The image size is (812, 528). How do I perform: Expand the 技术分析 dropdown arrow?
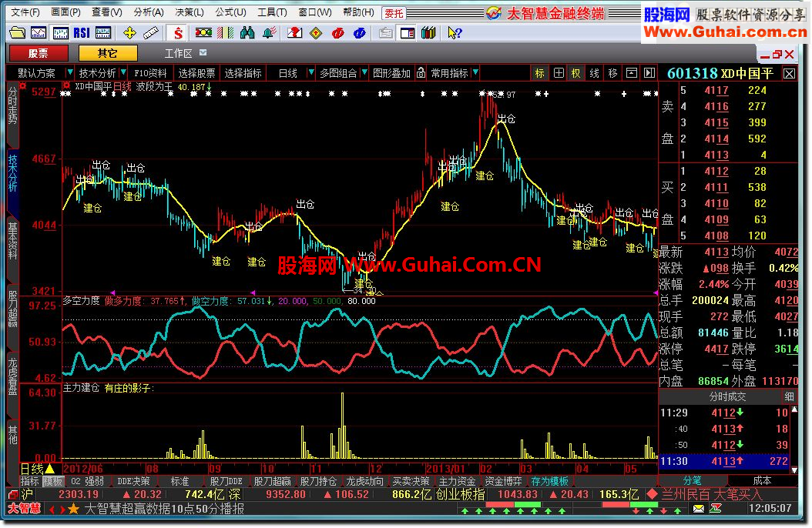[123, 72]
